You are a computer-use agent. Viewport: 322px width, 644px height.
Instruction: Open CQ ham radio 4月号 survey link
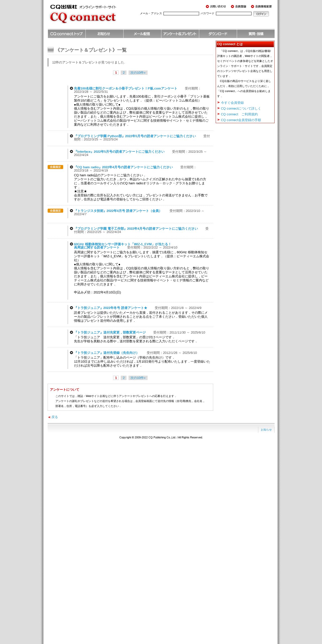(x=123, y=167)
